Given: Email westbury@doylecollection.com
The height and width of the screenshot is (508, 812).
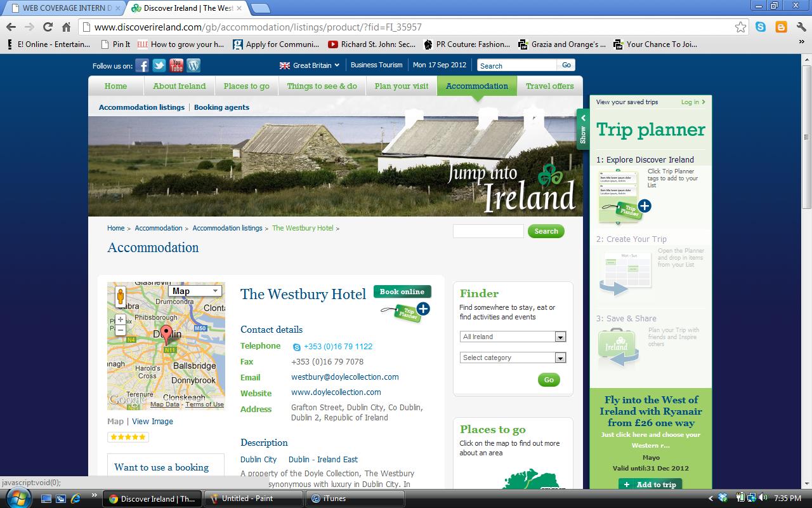Looking at the screenshot, I should (345, 377).
